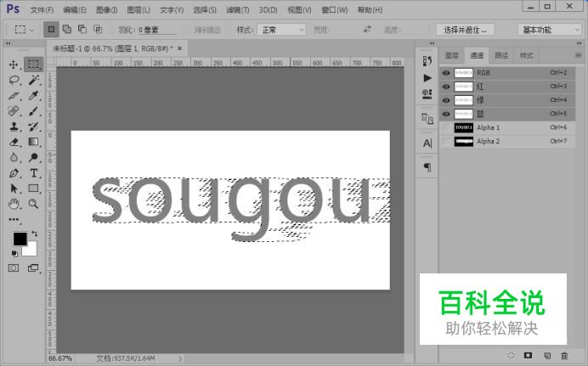Viewport: 588px width, 366px height.
Task: Open status bar info arrow
Action: point(180,358)
